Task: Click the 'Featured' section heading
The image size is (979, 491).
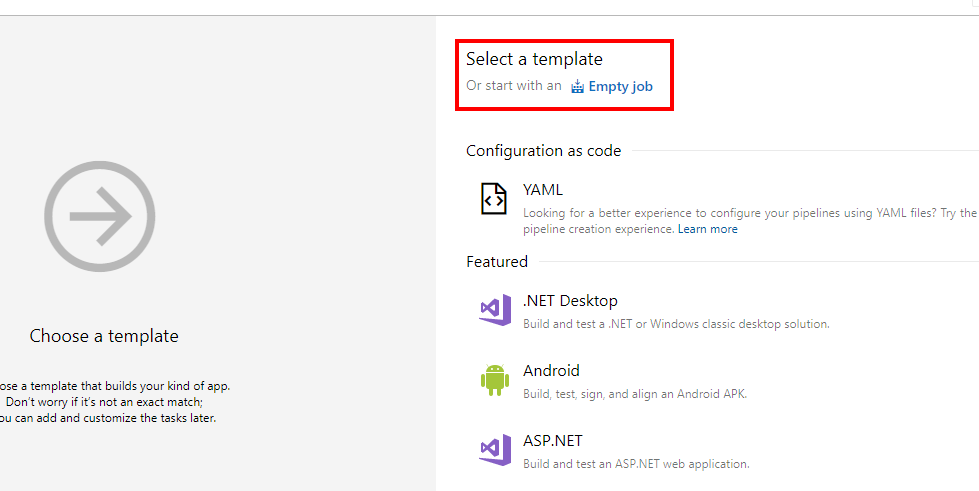Action: tap(497, 262)
